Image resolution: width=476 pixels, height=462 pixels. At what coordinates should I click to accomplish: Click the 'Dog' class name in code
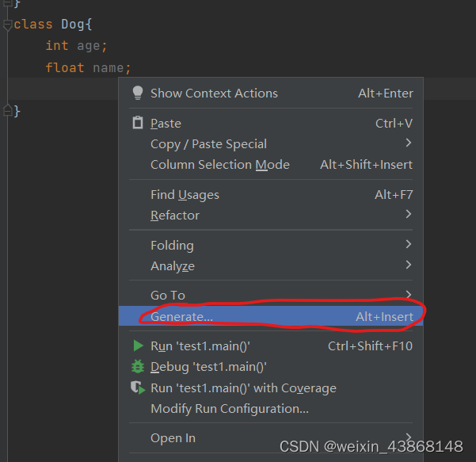pyautogui.click(x=73, y=25)
